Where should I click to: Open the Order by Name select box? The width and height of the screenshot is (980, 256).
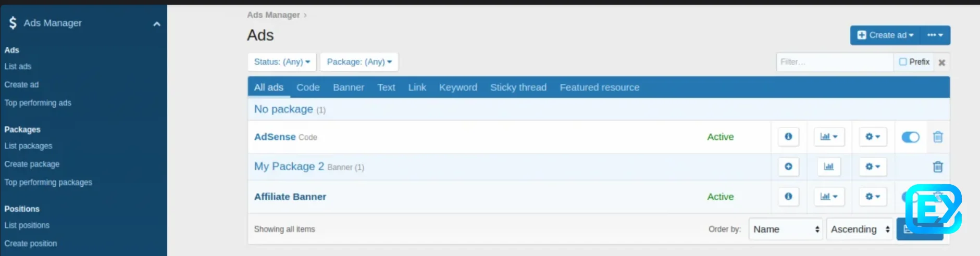coord(785,229)
